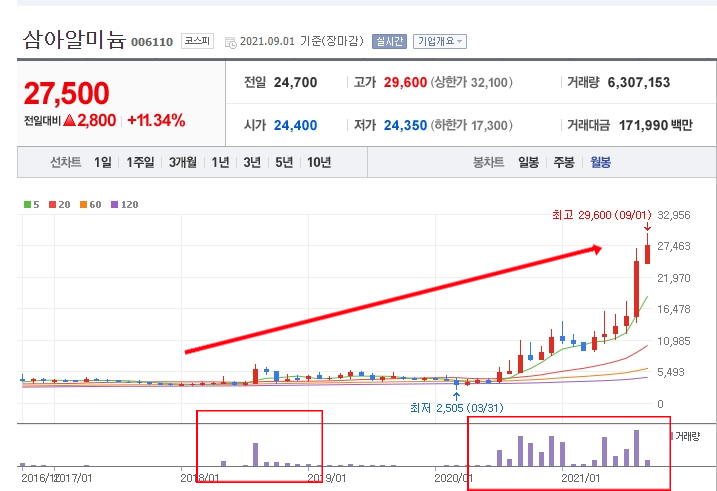Click the 상한가 32,100 text
The height and width of the screenshot is (491, 717).
[x=471, y=83]
